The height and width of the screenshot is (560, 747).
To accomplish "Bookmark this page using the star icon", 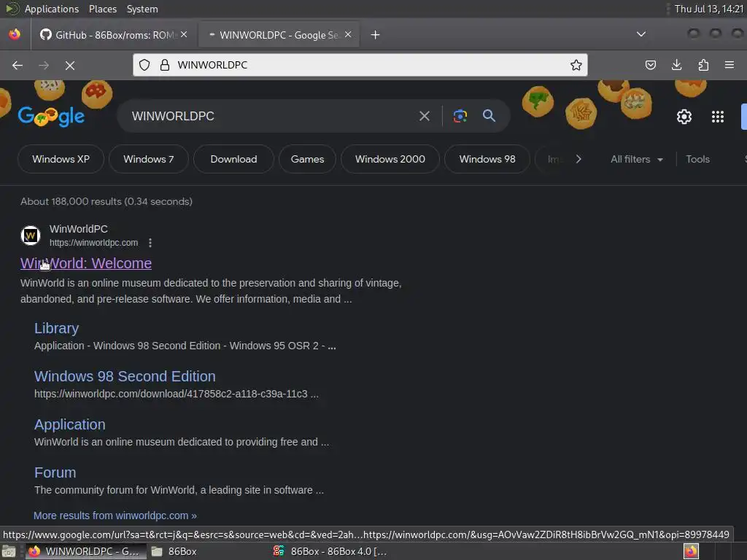I will tap(576, 65).
